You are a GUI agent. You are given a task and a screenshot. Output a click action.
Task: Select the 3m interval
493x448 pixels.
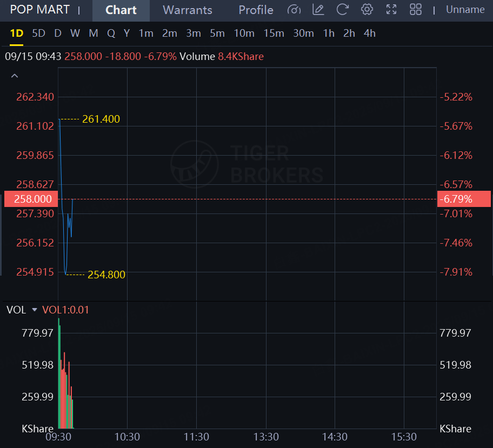[x=194, y=34]
